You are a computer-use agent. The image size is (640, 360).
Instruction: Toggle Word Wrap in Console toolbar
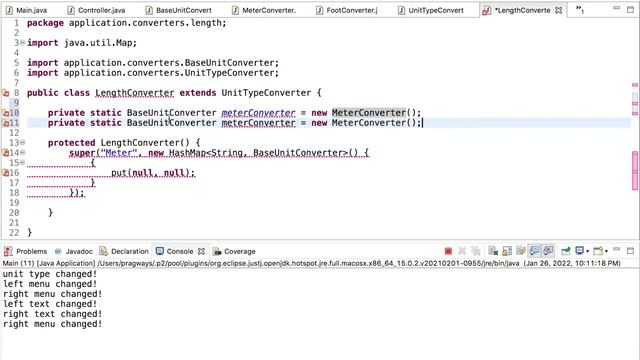(521, 251)
